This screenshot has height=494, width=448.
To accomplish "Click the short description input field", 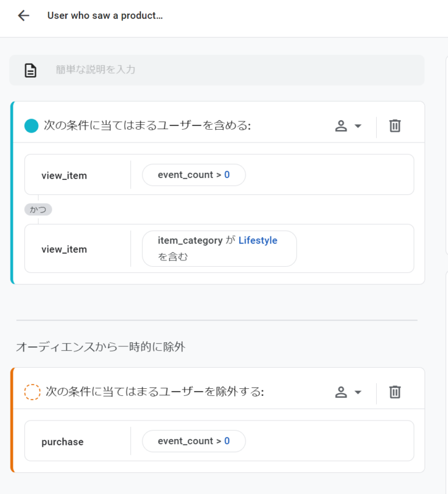I will [233, 70].
